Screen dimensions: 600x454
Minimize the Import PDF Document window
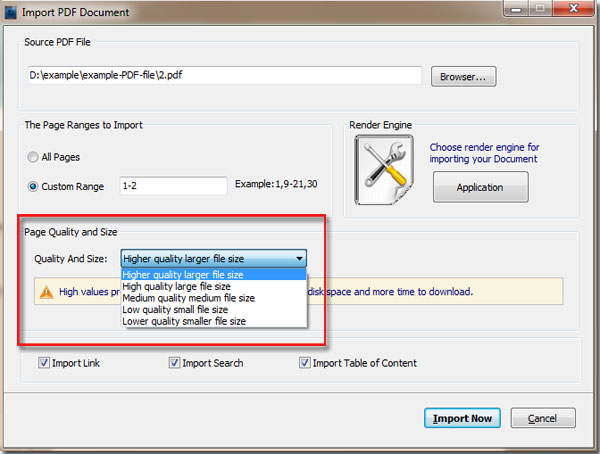click(516, 8)
